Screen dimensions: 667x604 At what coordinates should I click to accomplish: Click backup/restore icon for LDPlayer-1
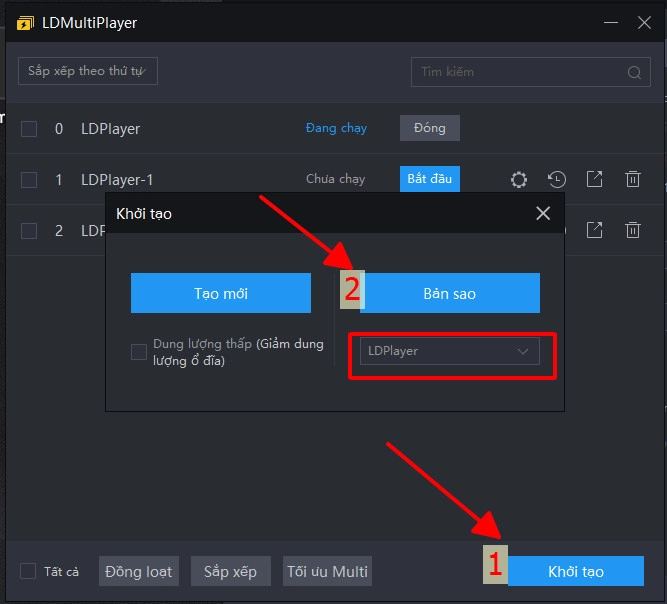pos(557,180)
